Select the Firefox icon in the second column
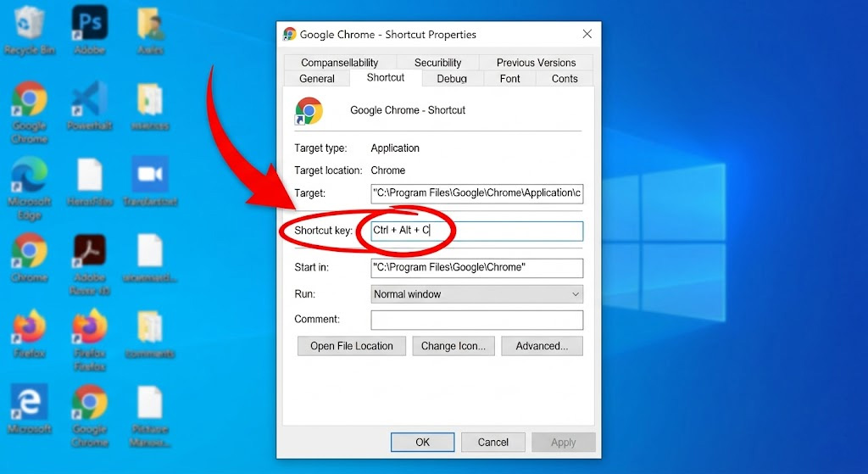 point(90,326)
